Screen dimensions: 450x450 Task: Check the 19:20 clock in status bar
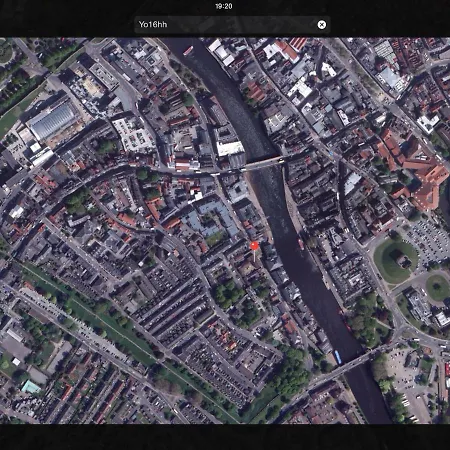pos(224,6)
